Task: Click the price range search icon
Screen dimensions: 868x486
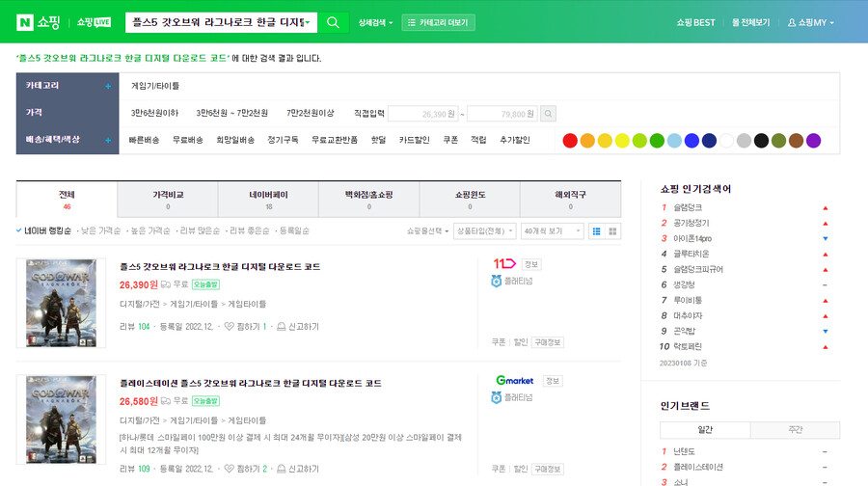Action: point(548,114)
